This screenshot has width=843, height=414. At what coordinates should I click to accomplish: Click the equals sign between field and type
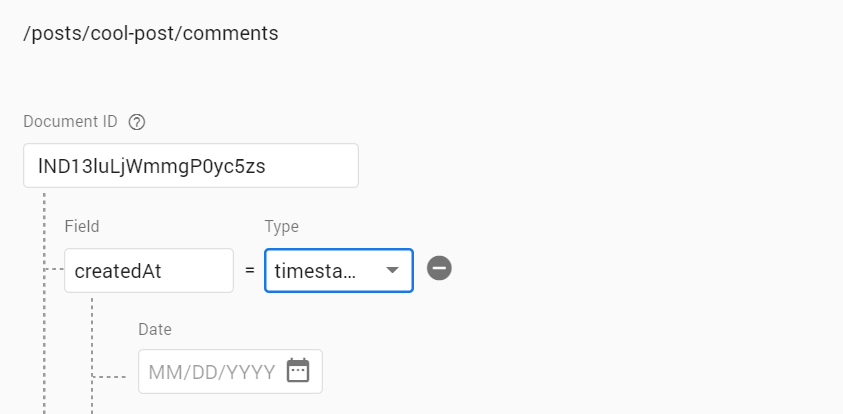point(249,270)
